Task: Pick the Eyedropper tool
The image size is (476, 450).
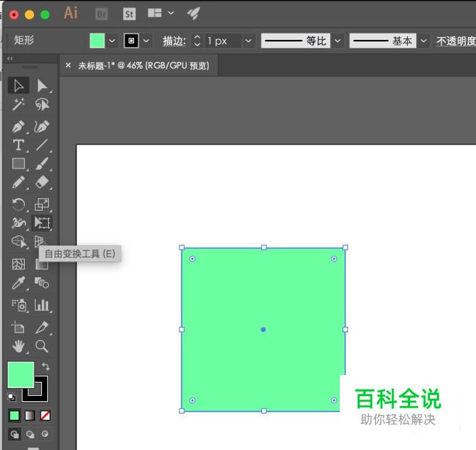Action: 19,282
